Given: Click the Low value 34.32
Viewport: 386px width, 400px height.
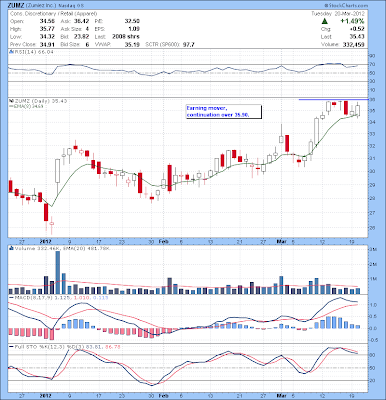Looking at the screenshot, I should coord(47,37).
